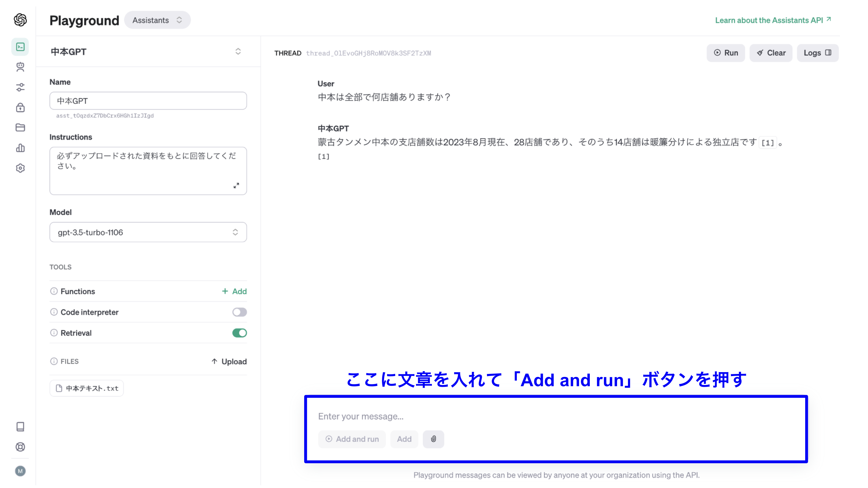Open Files using the folder icon
This screenshot has width=868, height=488.
coord(20,128)
